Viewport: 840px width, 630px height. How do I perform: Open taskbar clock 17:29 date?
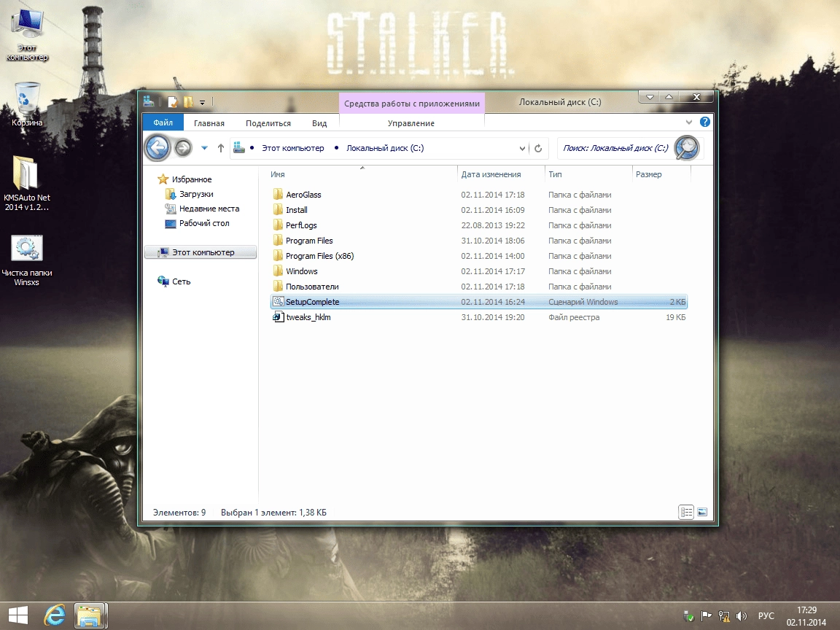pos(806,616)
